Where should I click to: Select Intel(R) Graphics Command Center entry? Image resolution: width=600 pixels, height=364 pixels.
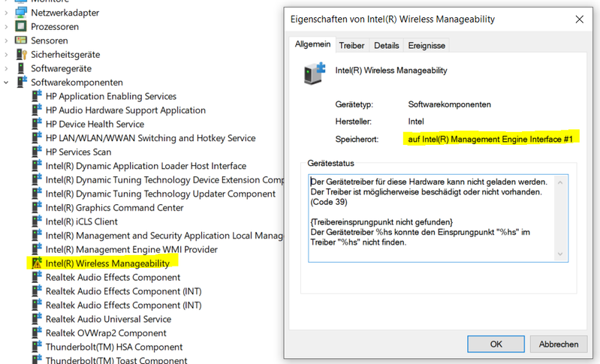tap(114, 208)
